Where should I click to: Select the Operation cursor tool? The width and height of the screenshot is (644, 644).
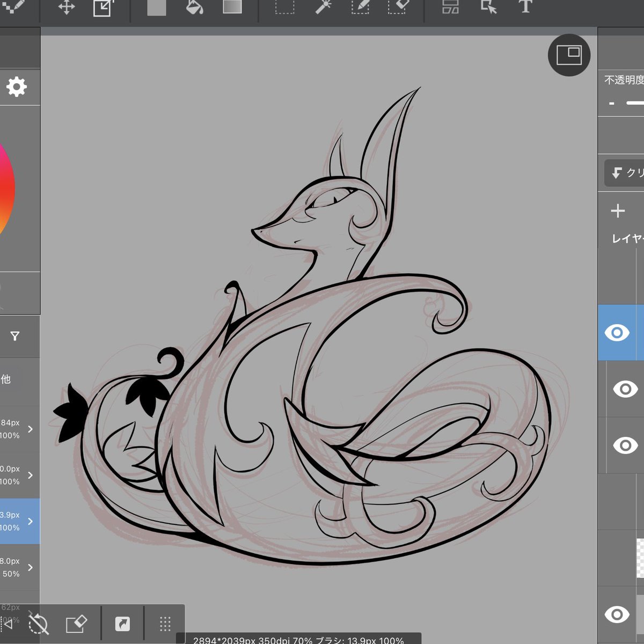(488, 7)
